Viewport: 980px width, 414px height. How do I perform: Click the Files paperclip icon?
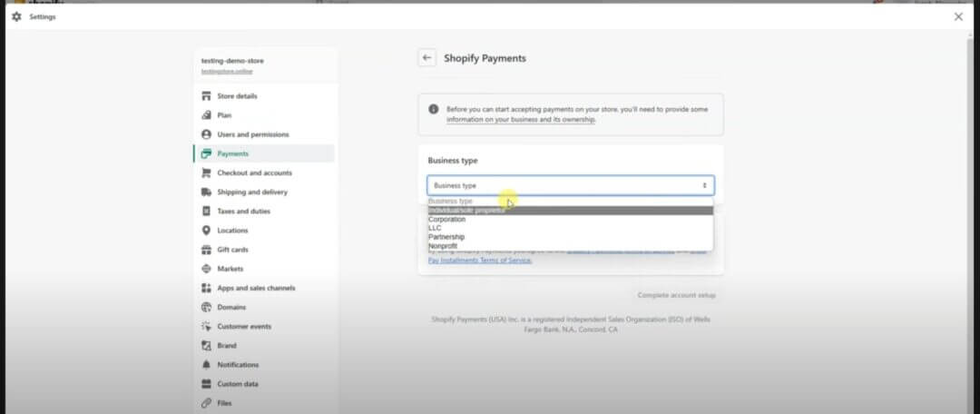pyautogui.click(x=206, y=403)
